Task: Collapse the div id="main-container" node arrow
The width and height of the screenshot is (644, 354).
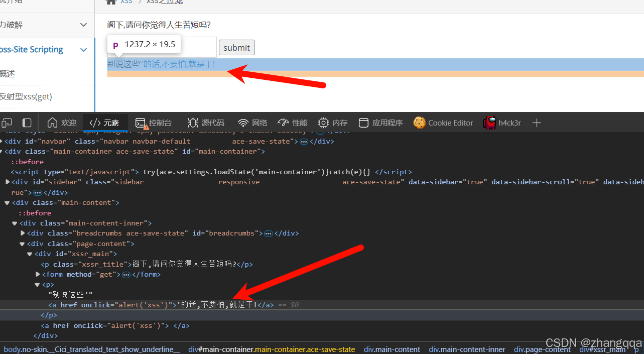Action: point(2,152)
